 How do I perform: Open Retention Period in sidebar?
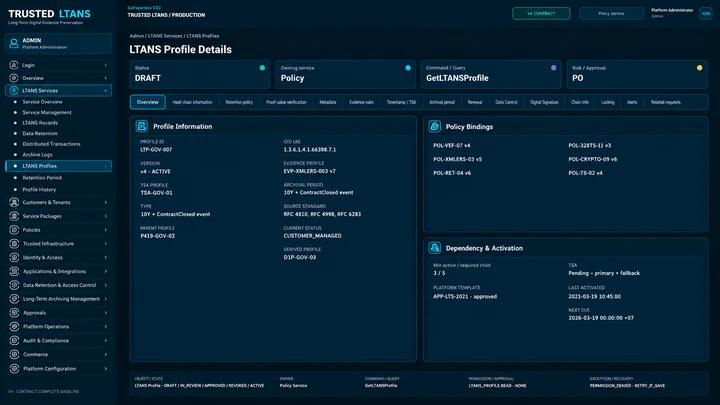[x=42, y=178]
